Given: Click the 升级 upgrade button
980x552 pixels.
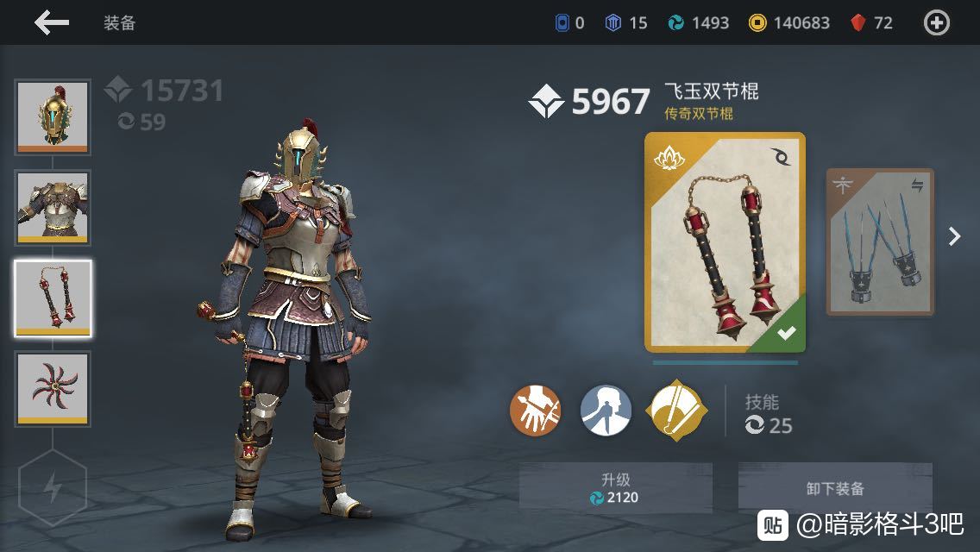Looking at the screenshot, I should (x=616, y=487).
